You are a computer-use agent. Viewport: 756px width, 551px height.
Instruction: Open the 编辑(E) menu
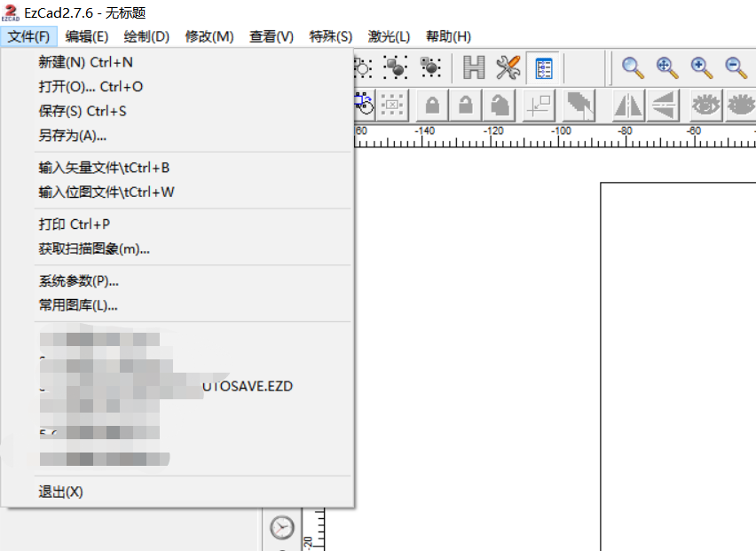coord(87,36)
